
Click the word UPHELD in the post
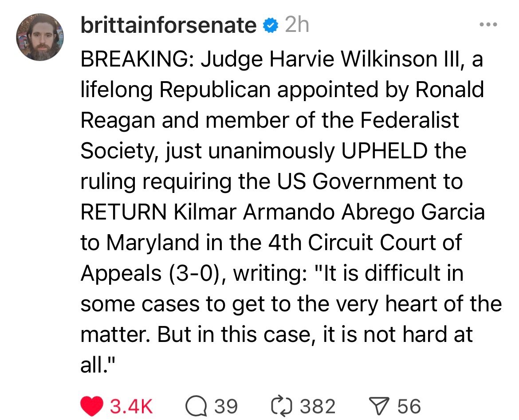pyautogui.click(x=385, y=151)
